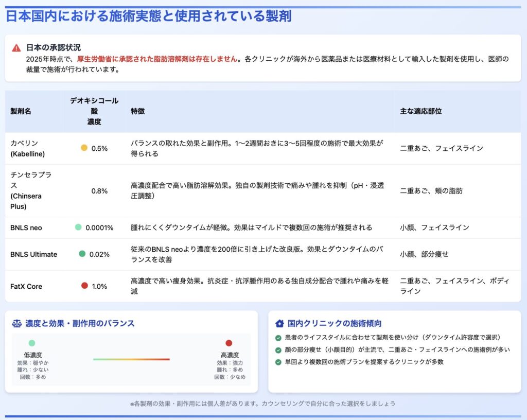Click the Kabelline description バランスの取れた効果と副作用
Viewport: 527px width, 420px height.
(x=257, y=148)
